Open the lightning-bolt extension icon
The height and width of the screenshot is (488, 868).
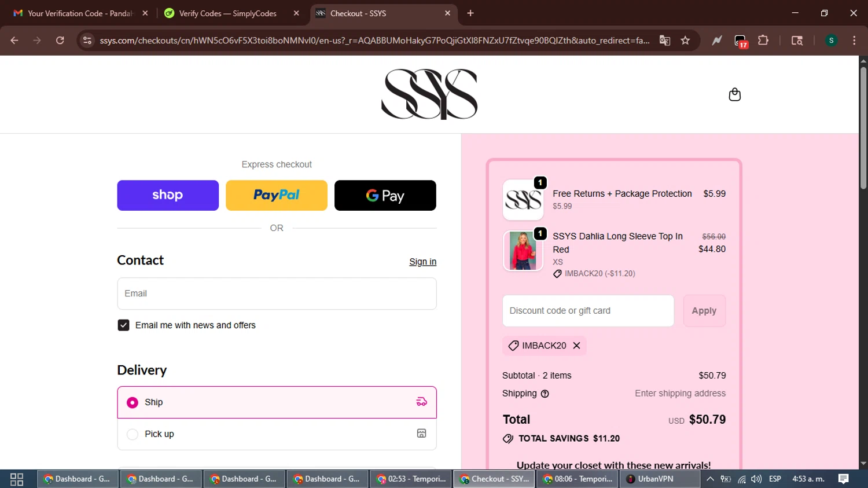pos(717,41)
